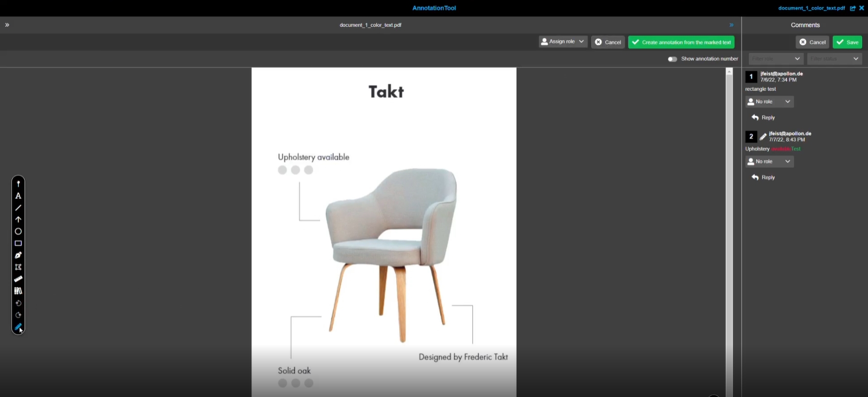This screenshot has width=868, height=397.
Task: Activate the rectangle shape tool
Action: (18, 243)
